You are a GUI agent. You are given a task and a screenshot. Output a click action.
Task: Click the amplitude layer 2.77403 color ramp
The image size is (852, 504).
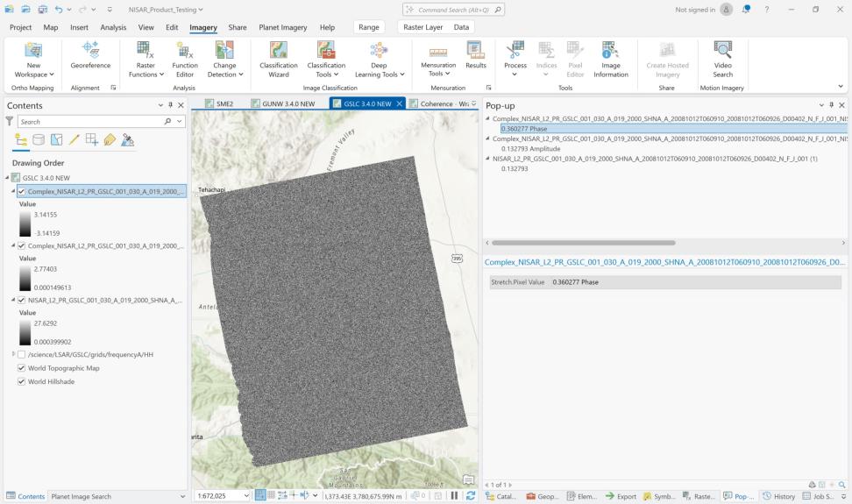pos(25,278)
